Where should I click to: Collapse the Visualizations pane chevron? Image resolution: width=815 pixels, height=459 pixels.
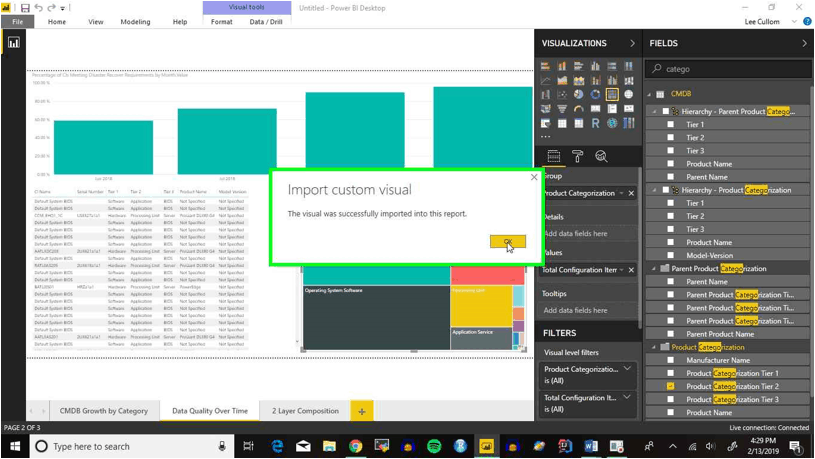point(632,43)
